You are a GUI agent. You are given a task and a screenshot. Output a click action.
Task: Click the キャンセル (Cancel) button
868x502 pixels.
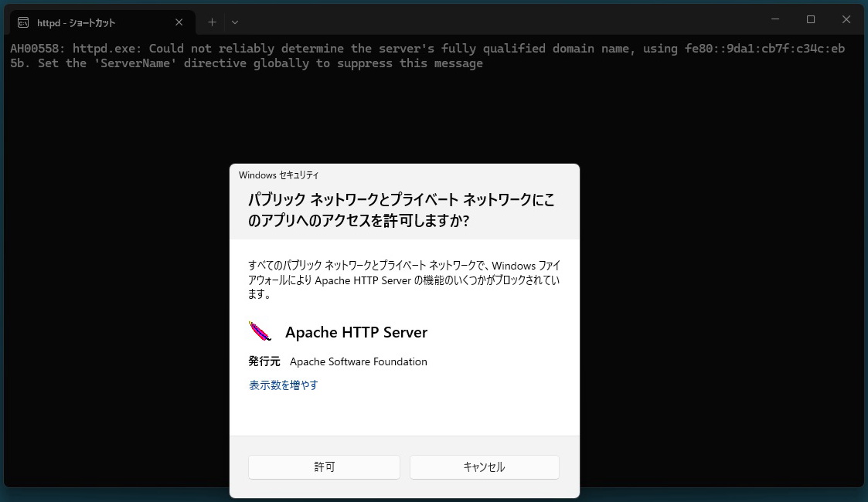pos(485,467)
